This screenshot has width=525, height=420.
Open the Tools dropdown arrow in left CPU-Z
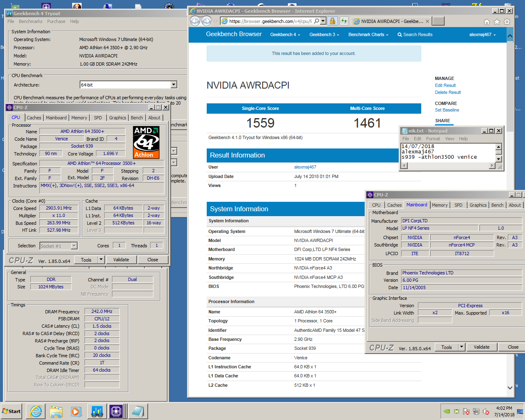101,260
